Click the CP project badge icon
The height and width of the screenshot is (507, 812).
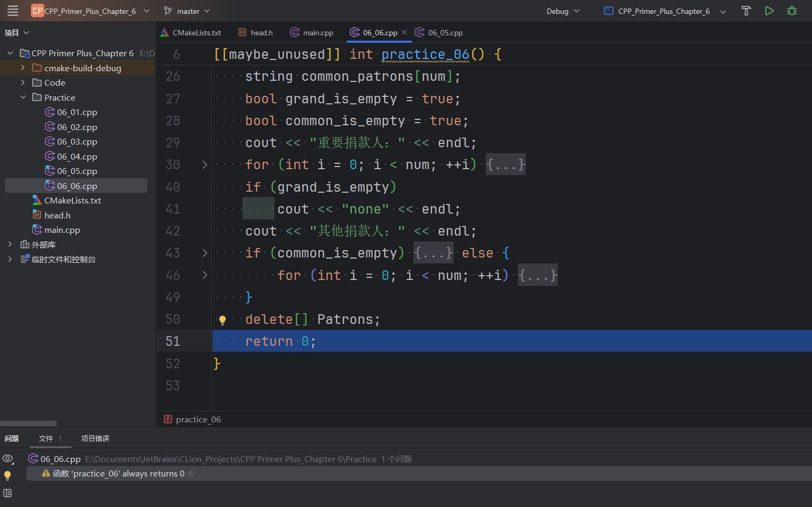pyautogui.click(x=37, y=11)
